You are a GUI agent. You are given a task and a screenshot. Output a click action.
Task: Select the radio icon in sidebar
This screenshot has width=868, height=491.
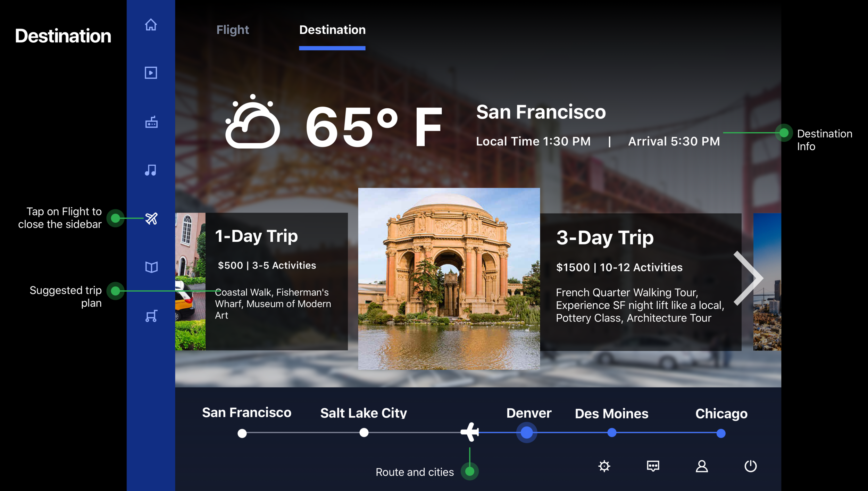tap(151, 122)
